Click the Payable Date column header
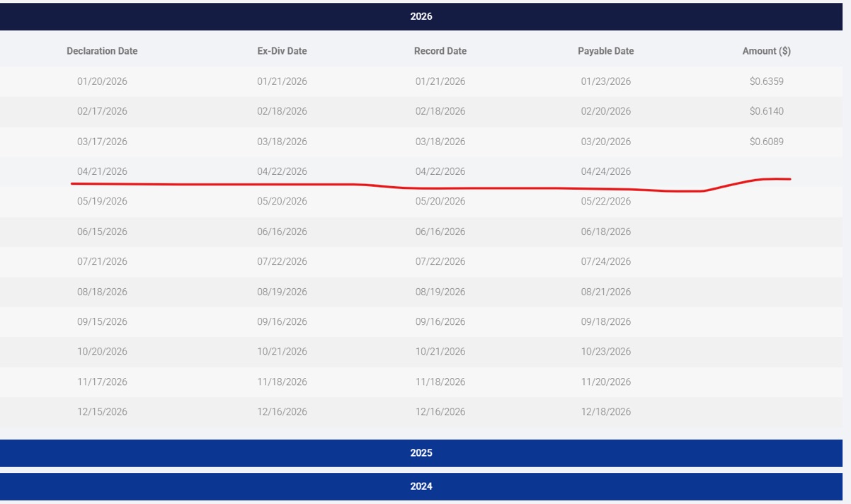This screenshot has height=504, width=851. point(605,51)
